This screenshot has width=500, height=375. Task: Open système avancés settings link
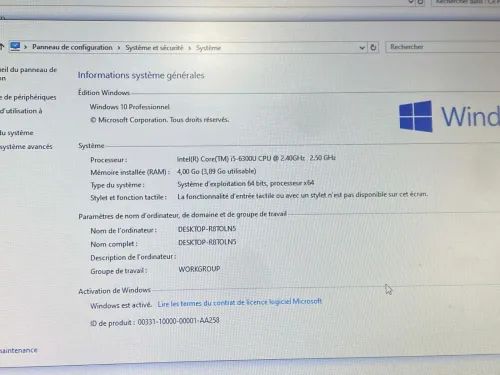[x=26, y=146]
